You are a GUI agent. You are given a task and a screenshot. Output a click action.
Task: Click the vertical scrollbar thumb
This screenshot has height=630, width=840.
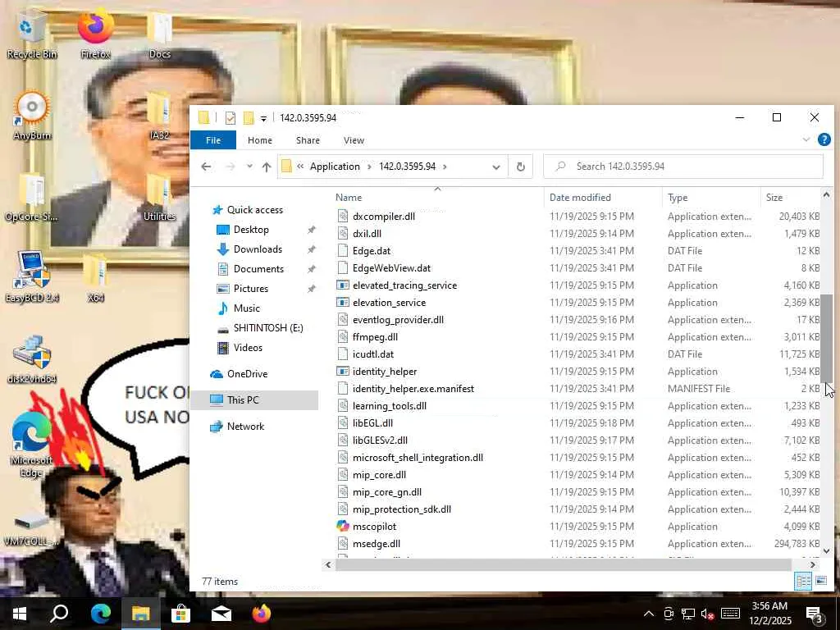pyautogui.click(x=826, y=338)
